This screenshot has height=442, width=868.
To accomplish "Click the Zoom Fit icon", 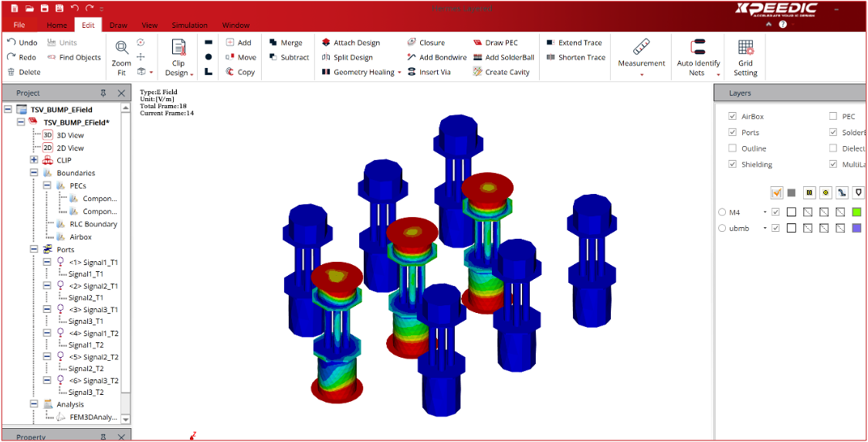I will [121, 48].
